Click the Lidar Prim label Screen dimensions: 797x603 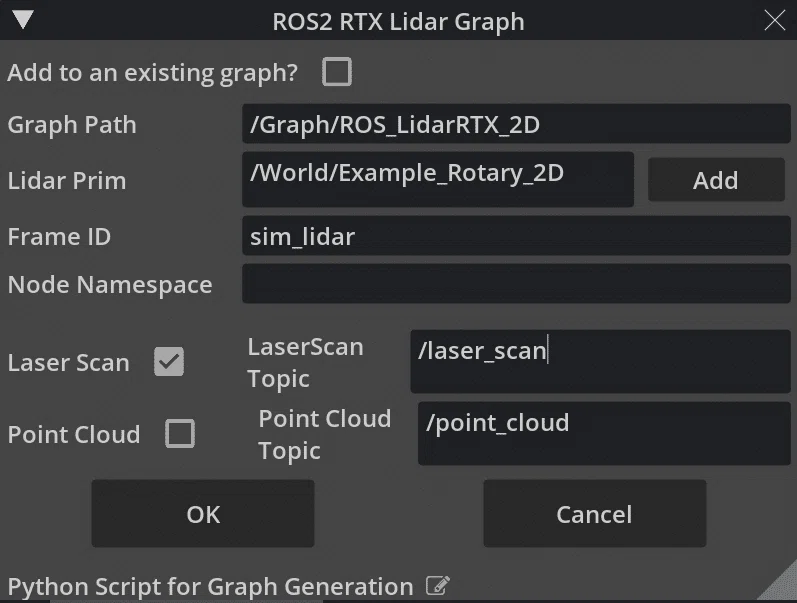click(67, 180)
